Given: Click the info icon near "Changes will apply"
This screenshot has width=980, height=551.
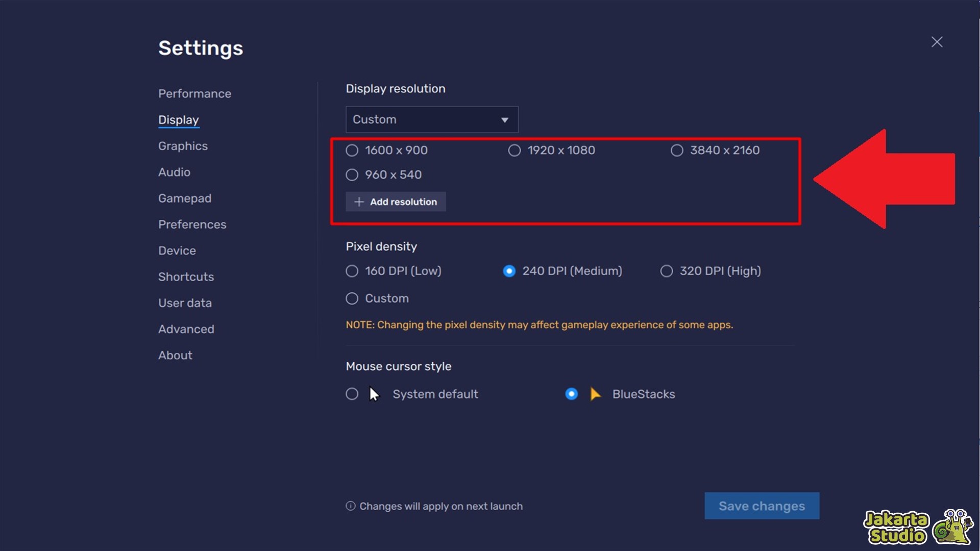Looking at the screenshot, I should click(x=350, y=506).
